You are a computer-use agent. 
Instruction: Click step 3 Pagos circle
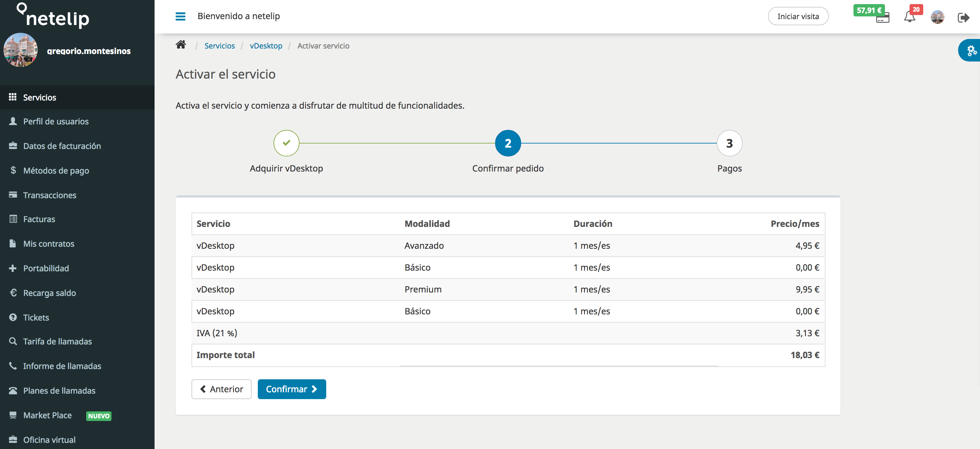729,143
